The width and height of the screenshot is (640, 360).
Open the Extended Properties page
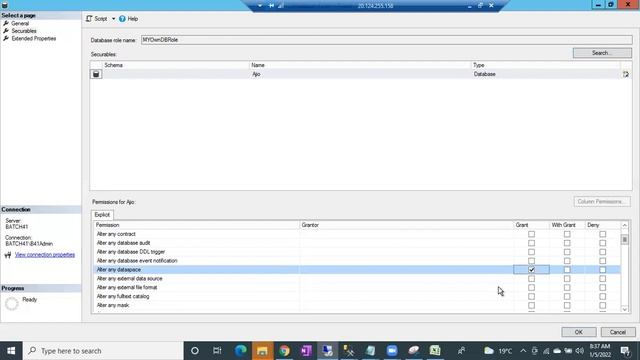click(33, 39)
